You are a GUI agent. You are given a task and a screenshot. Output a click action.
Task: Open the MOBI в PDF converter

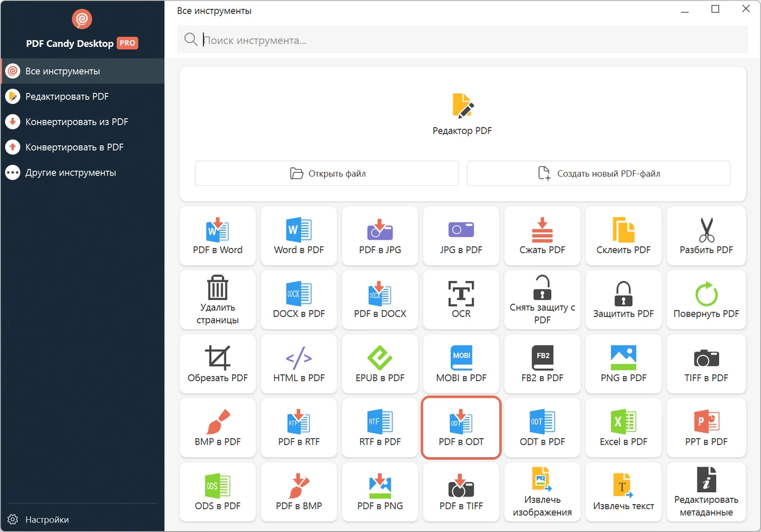tap(461, 363)
